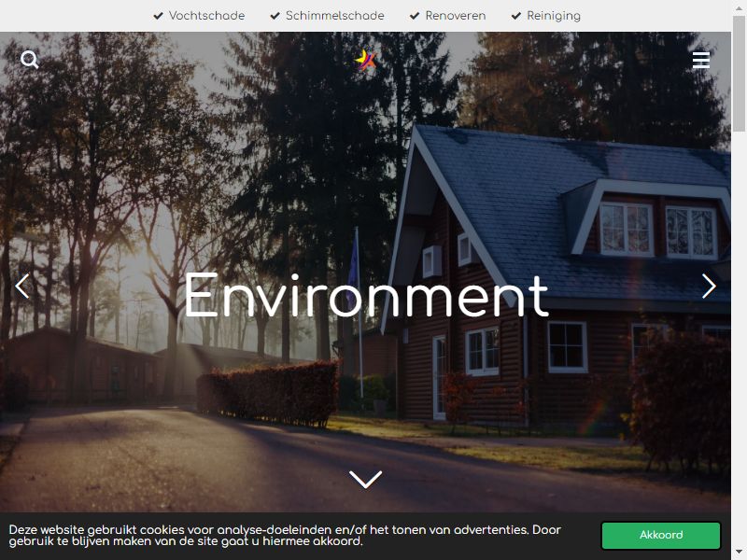
Task: Open the Schimmelschade link
Action: tap(335, 16)
